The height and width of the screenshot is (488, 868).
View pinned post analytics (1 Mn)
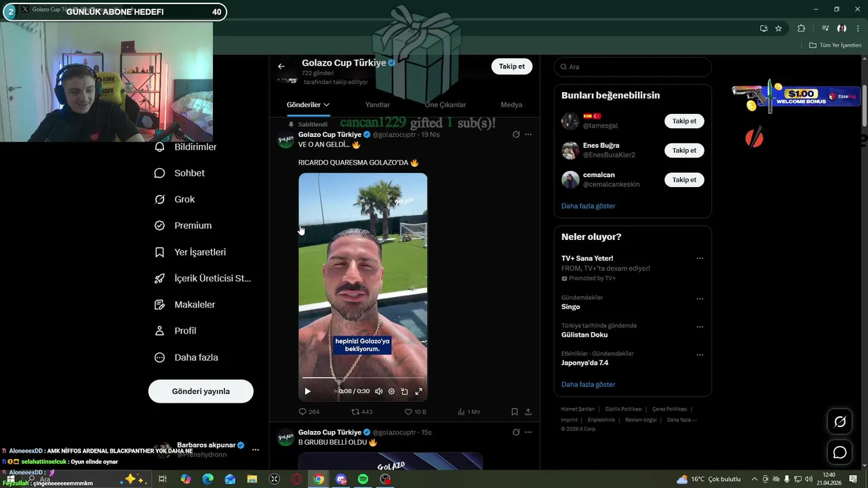coord(469,411)
